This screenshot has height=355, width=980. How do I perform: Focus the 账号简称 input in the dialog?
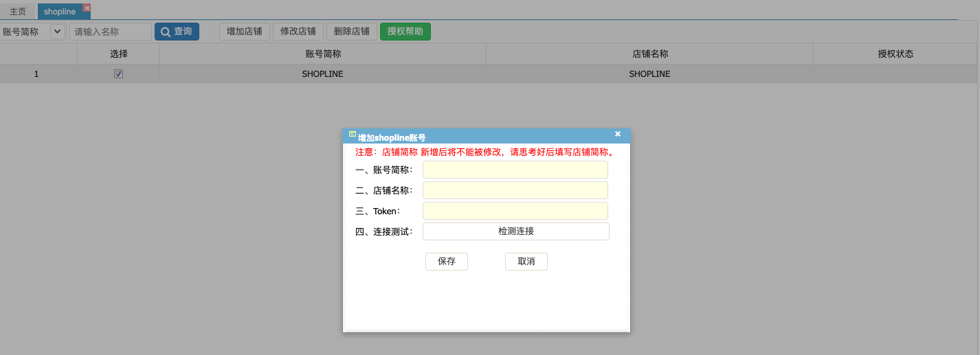[x=515, y=170]
